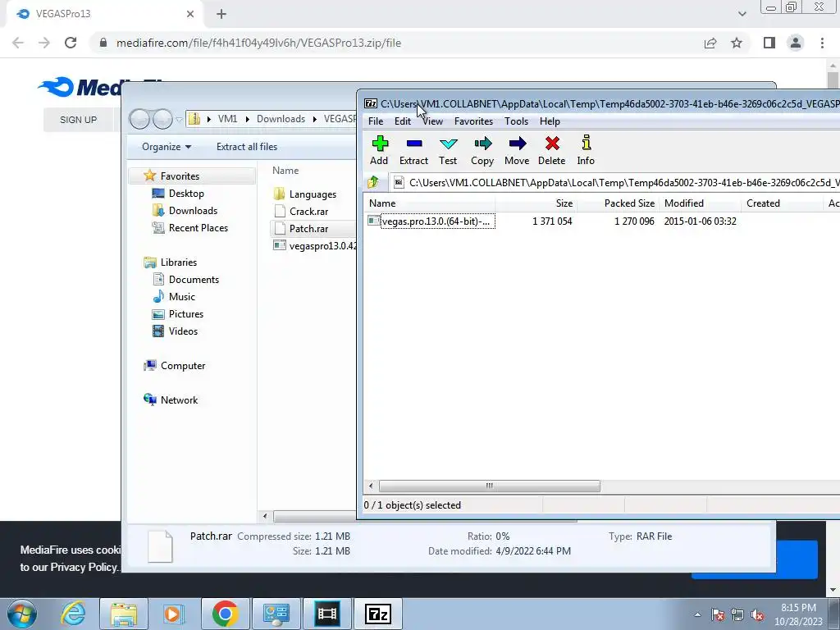Click the red Delete icon in 7-Zip
The image size is (840, 630).
pos(552,151)
